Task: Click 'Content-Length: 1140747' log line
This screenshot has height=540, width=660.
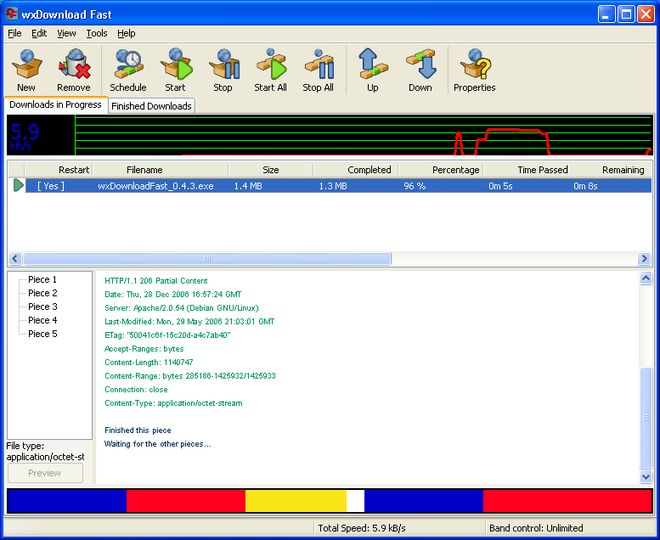Action: point(149,362)
